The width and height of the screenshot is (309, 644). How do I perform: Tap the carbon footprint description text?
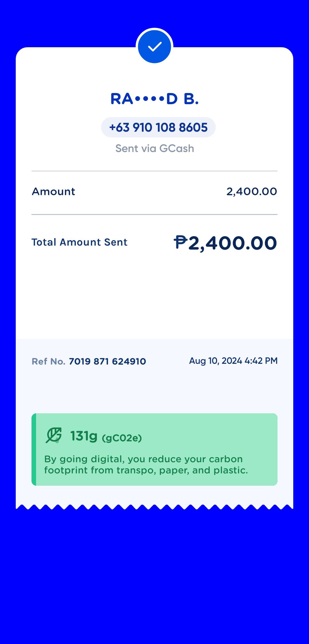point(146,465)
